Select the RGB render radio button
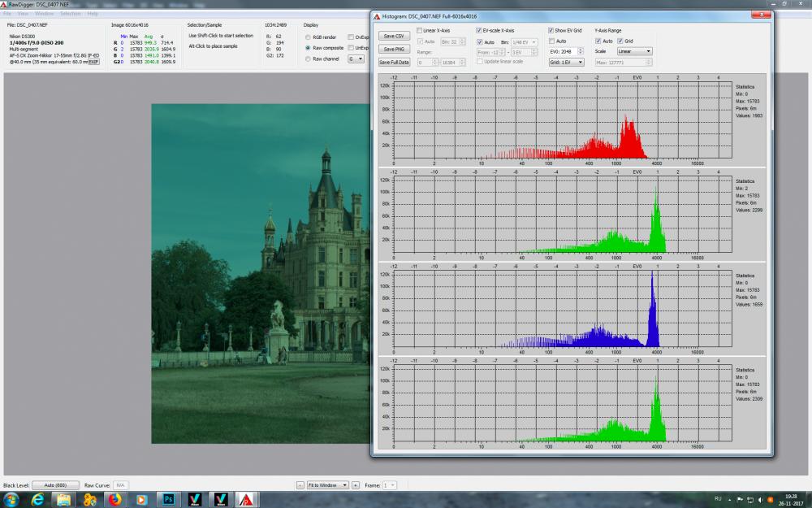This screenshot has height=508, width=812. coord(308,37)
